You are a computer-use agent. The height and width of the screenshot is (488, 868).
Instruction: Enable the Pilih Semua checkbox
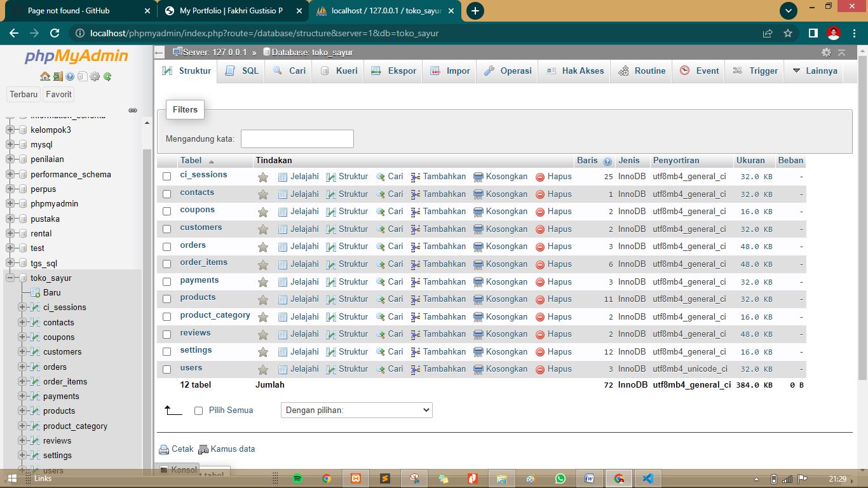[x=198, y=411]
